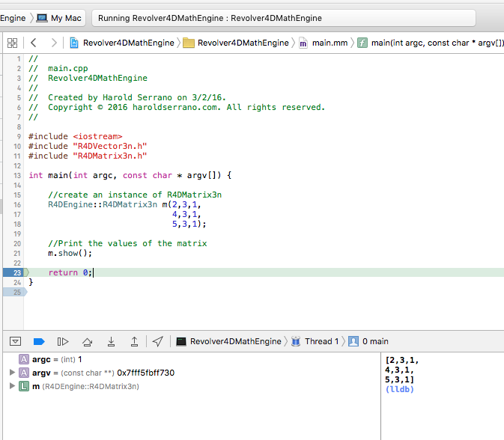
Task: Click the argc argument type icon
Action: (x=24, y=359)
